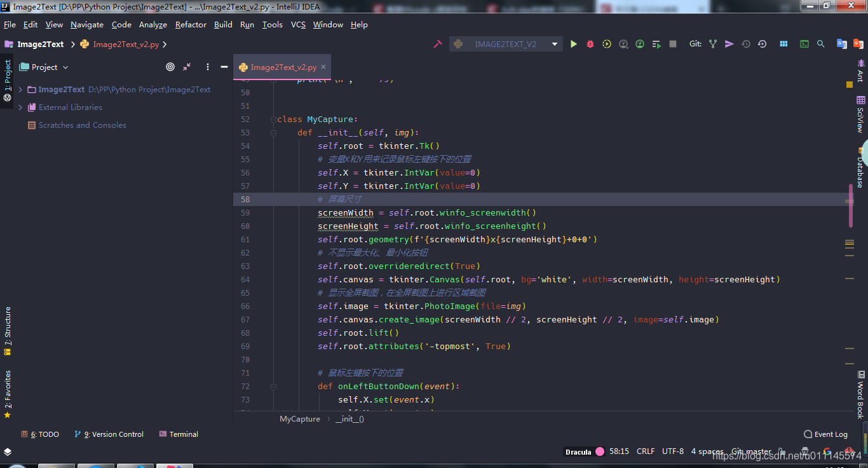Open the View menu
The image size is (868, 468).
54,24
